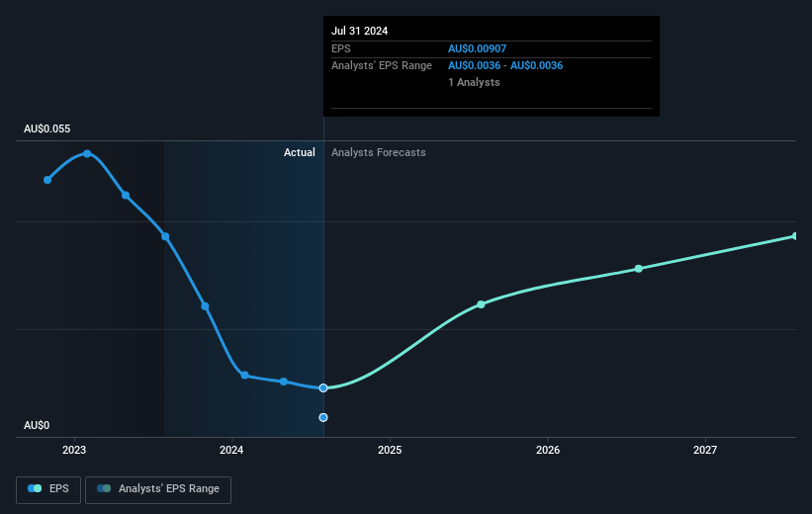
Task: Select the mid-2024 EPS point before Jul 31
Action: point(284,382)
